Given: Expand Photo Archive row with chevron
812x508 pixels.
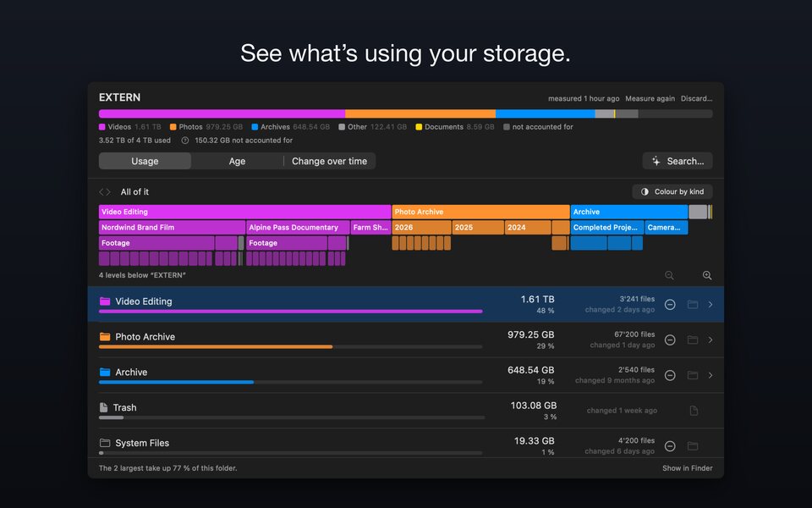Looking at the screenshot, I should click(710, 340).
